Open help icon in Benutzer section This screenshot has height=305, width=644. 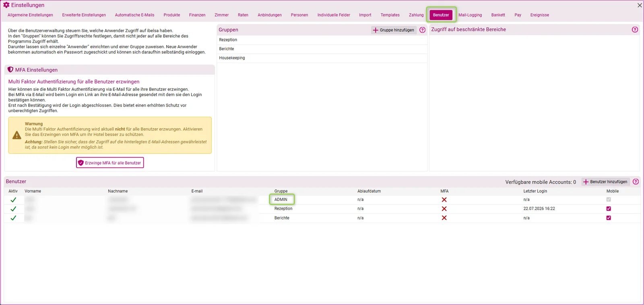[636, 182]
